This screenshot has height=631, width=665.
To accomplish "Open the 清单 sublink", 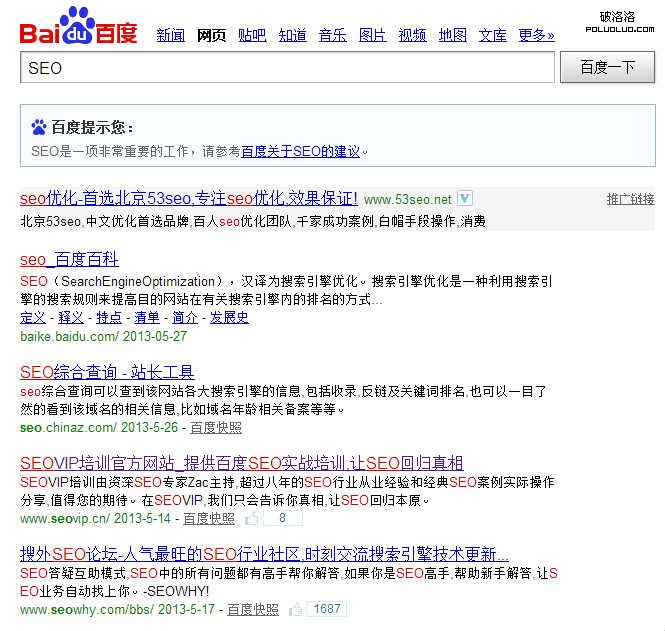I will click(147, 317).
